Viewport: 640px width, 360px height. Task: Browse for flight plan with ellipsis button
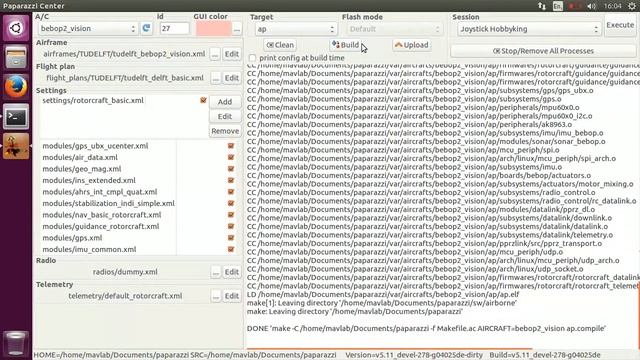pos(215,78)
